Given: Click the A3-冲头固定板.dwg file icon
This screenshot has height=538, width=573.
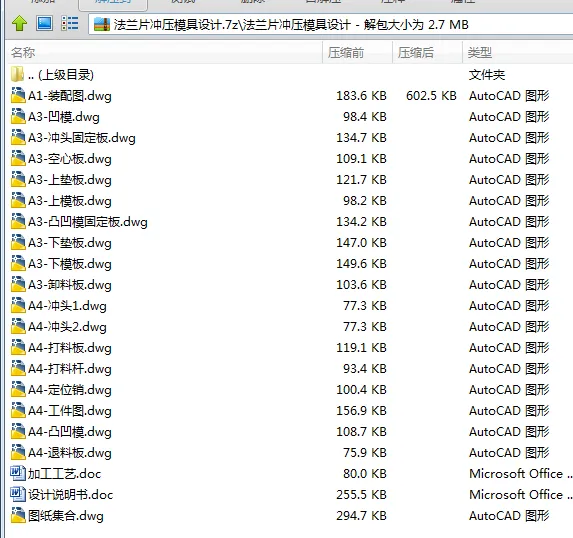Looking at the screenshot, I should [18, 137].
